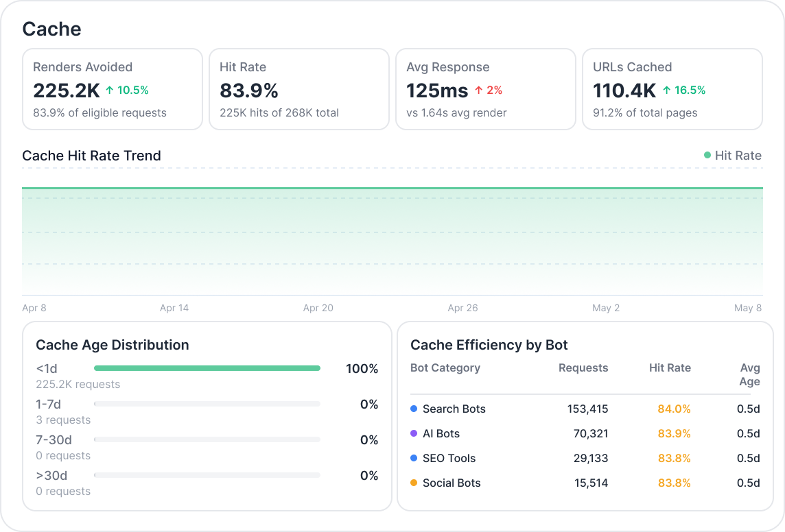Click the Requests column header
The height and width of the screenshot is (532, 785).
pyautogui.click(x=583, y=368)
